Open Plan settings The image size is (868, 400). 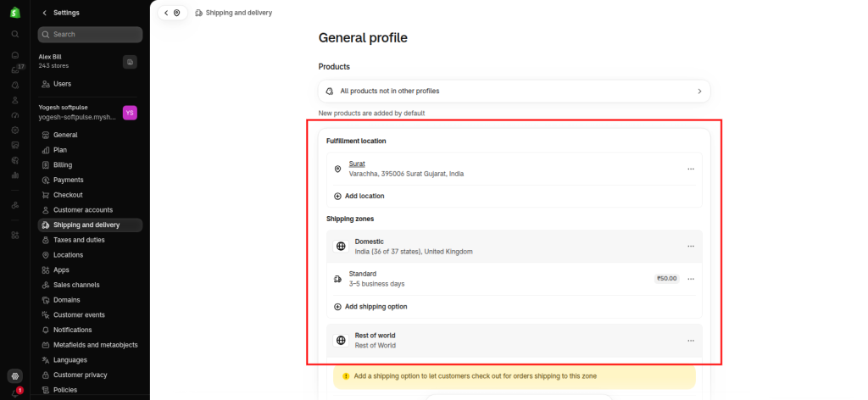pos(90,150)
